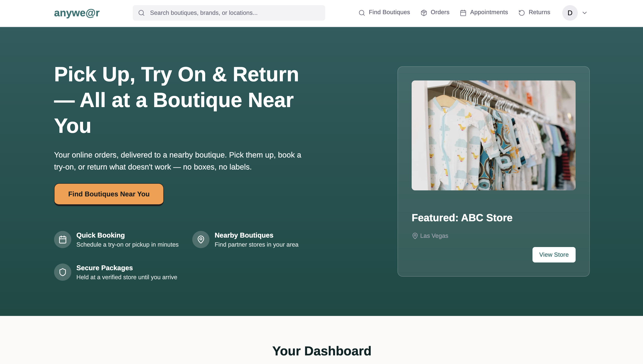
Task: Click the Find Boutiques magnifier icon
Action: coord(362,13)
